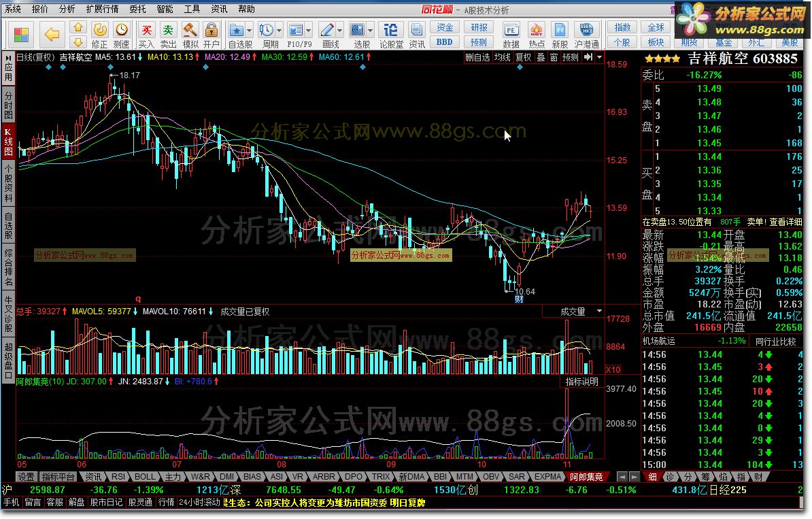Switch to K线图 view in left sidebar
812x519 pixels.
click(x=7, y=141)
